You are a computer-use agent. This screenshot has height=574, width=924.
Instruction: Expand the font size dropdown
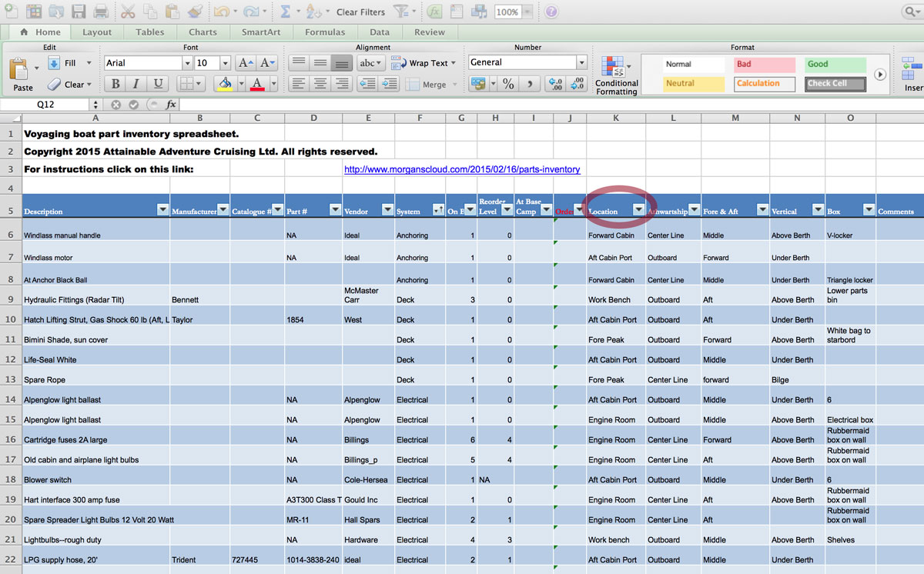(x=225, y=63)
